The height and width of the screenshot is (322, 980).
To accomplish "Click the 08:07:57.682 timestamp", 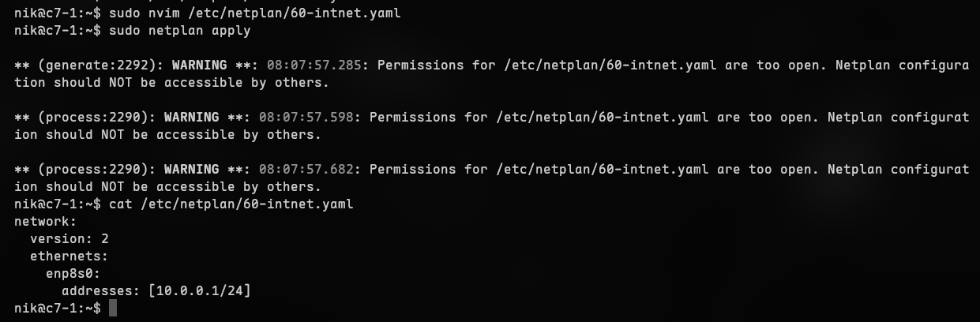I will click(306, 170).
